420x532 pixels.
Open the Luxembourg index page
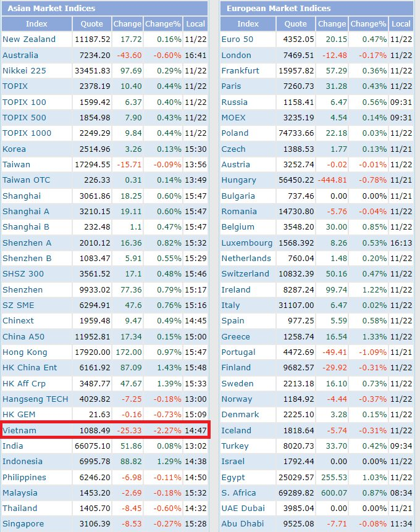247,243
